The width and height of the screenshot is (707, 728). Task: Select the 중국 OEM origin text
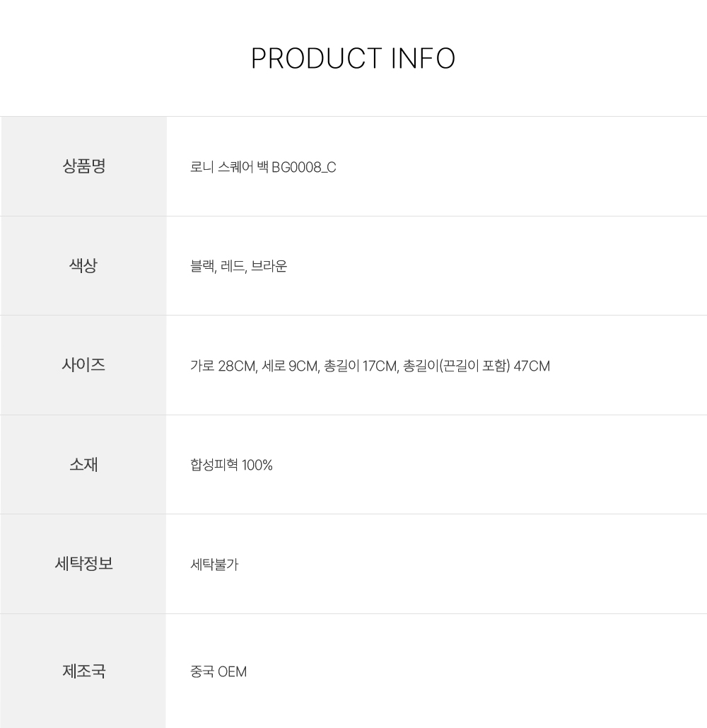click(x=218, y=671)
